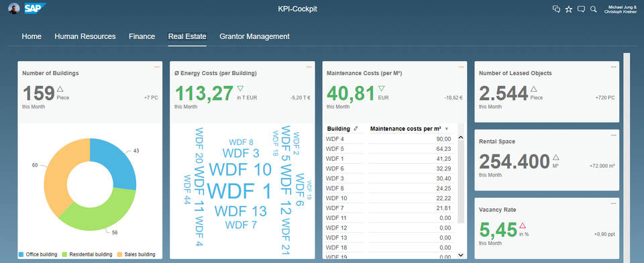Viewport: 644px width, 263px height.
Task: Open Number of Leased Objects tile menu
Action: pyautogui.click(x=614, y=67)
